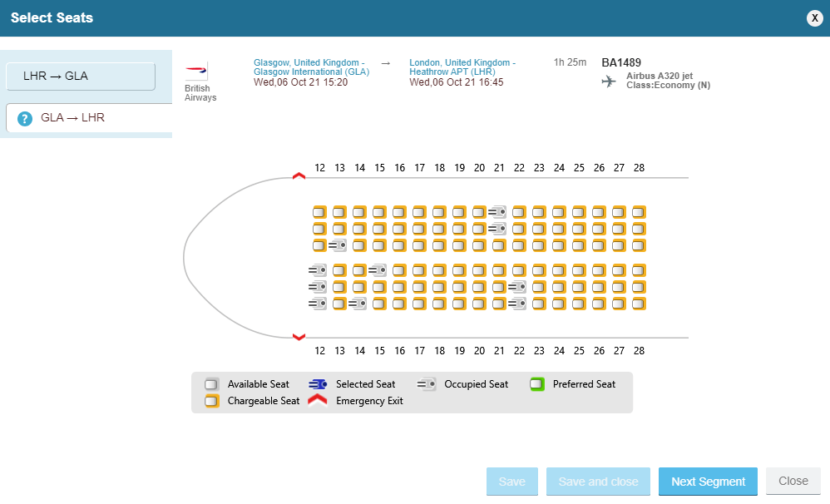Click the Available Seat legend icon

(x=211, y=383)
